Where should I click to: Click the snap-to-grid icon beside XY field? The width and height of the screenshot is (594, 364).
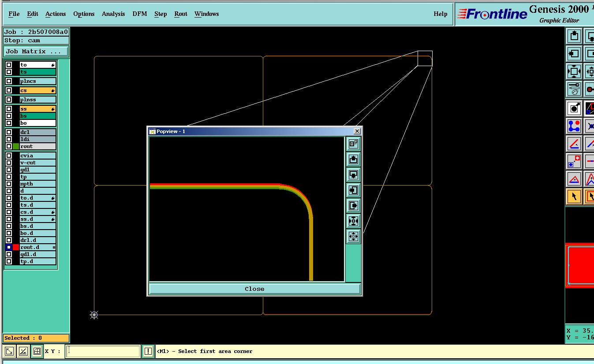pyautogui.click(x=37, y=351)
